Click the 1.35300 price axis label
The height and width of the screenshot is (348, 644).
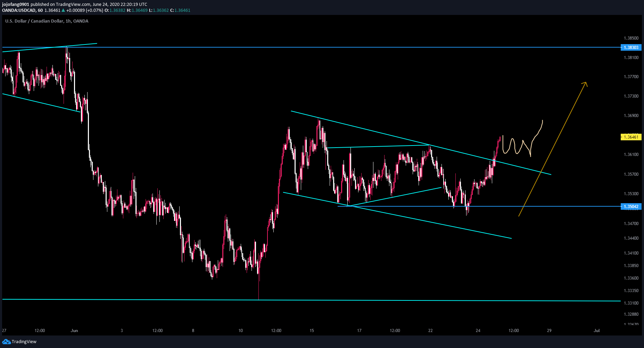pos(631,194)
